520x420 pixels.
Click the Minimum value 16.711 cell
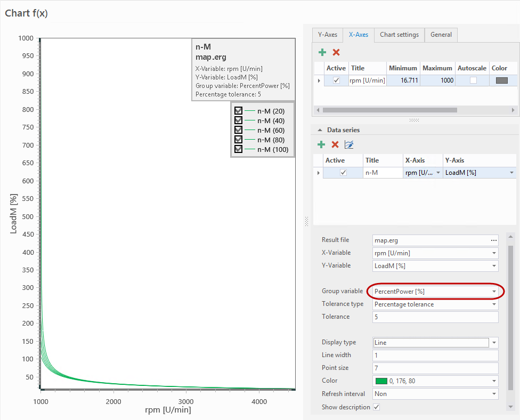403,80
